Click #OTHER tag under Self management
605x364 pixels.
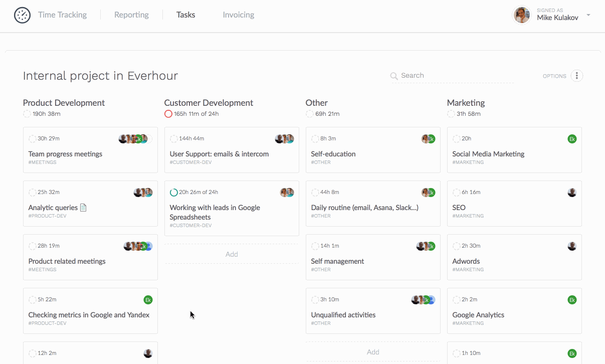(x=321, y=270)
